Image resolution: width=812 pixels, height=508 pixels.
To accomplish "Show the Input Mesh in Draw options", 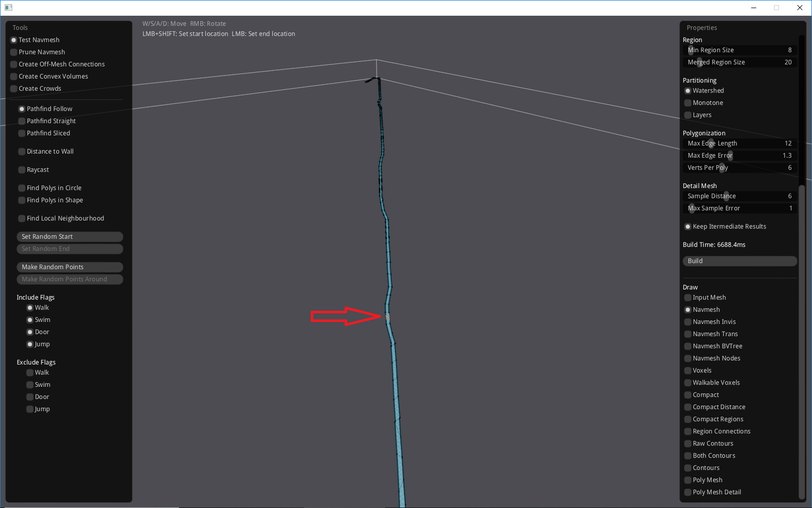I will (x=688, y=297).
